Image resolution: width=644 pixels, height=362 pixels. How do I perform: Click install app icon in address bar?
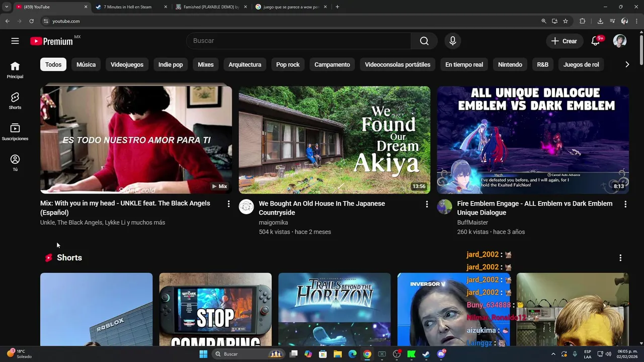(554, 21)
